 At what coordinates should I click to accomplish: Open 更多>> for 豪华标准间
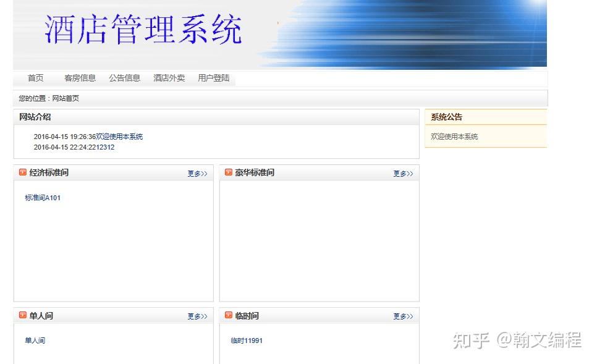coord(402,174)
